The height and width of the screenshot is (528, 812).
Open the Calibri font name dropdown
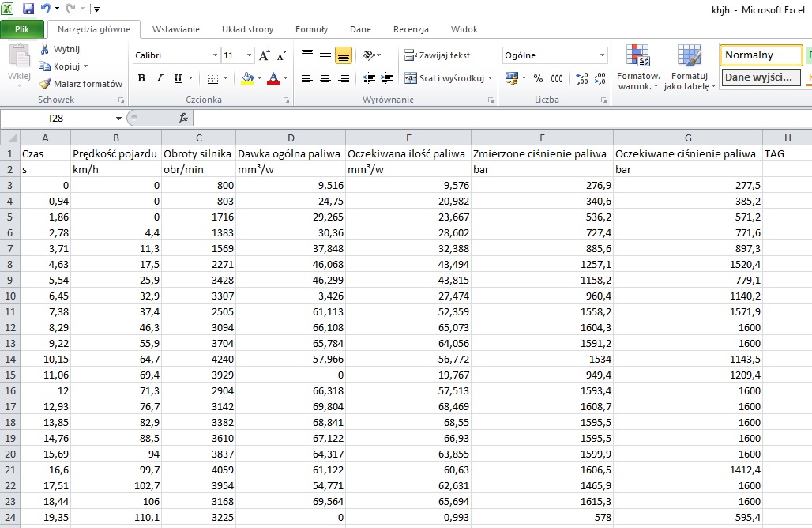pos(215,55)
